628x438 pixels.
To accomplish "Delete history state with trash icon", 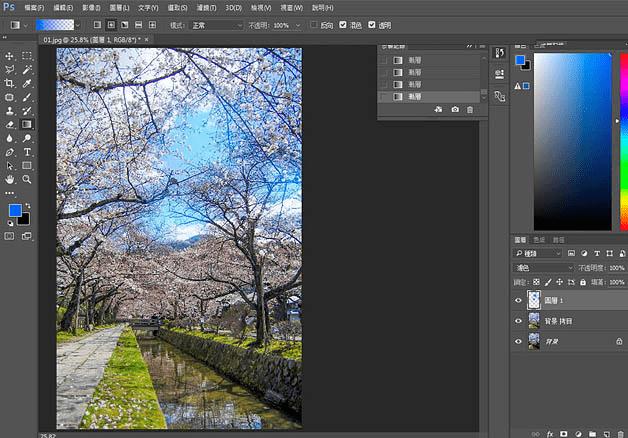I will 471,109.
